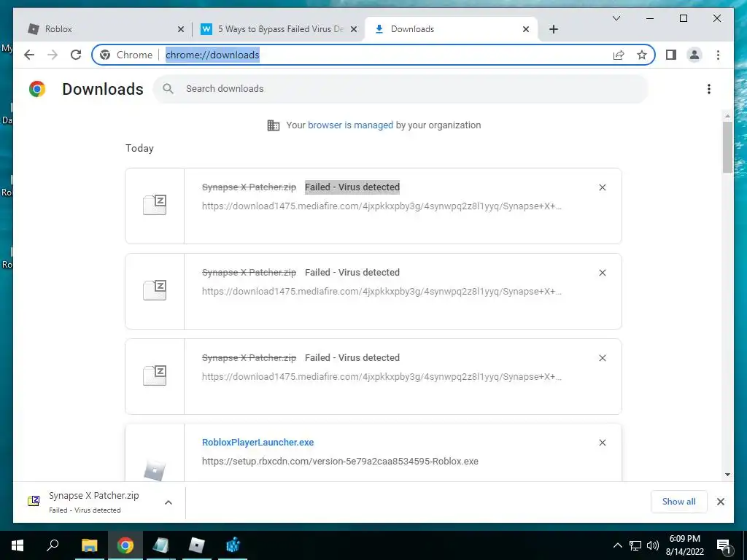Screen dimensions: 747x560
Task: Open the browser is managed link
Action: [350, 125]
